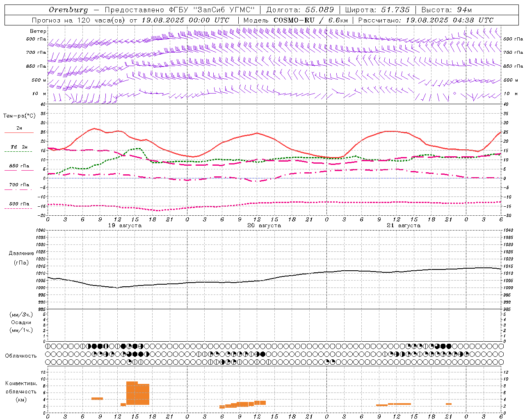Screen dimensions: 525x420
Task: Click the tallest orange convective cloud bar
Action: tap(132, 393)
